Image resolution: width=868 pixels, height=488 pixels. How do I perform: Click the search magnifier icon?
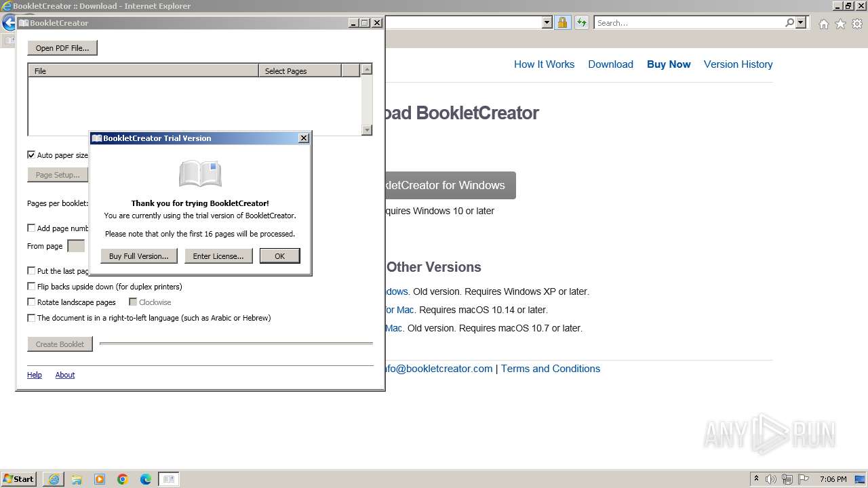pyautogui.click(x=789, y=22)
